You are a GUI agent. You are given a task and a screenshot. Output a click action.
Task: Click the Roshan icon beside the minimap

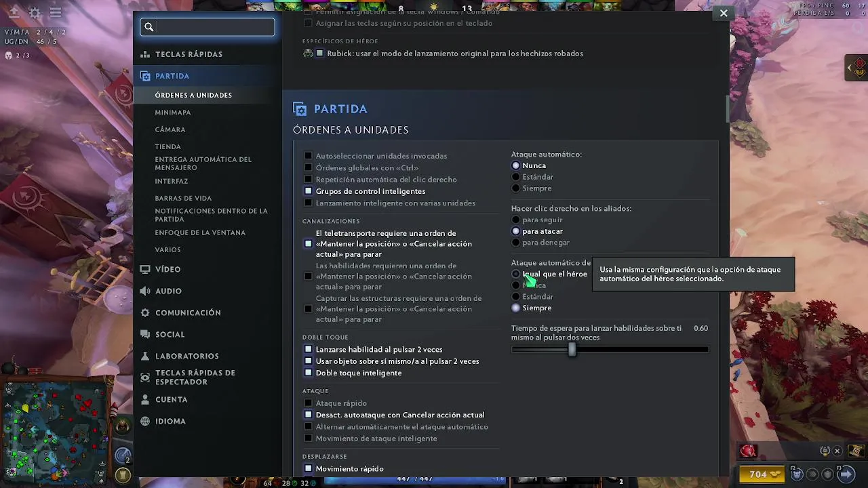click(123, 426)
